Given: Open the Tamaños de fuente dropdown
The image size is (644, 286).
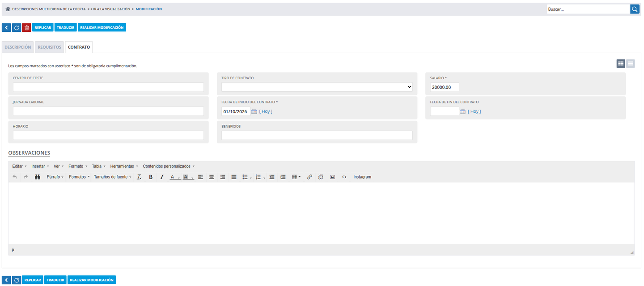Looking at the screenshot, I should pyautogui.click(x=113, y=177).
